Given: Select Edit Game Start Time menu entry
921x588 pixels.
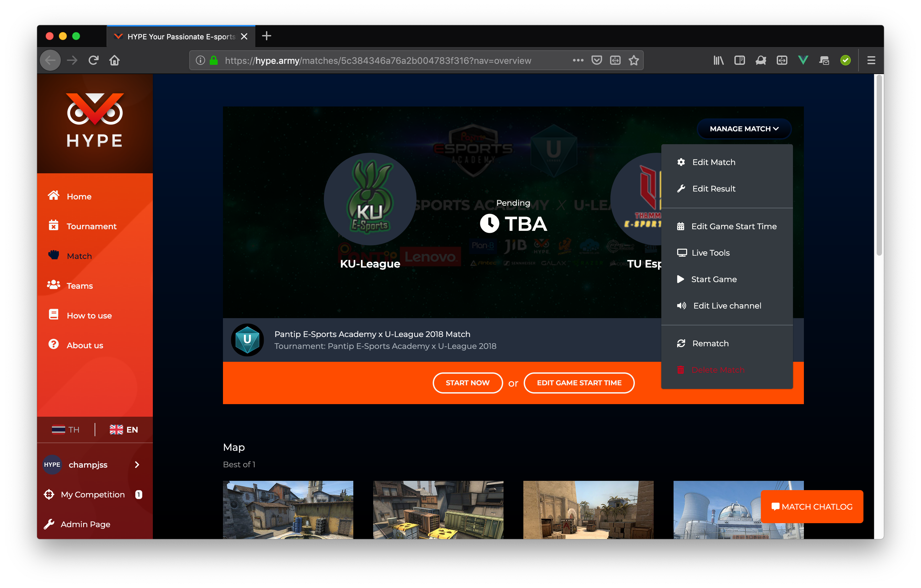Looking at the screenshot, I should [727, 226].
